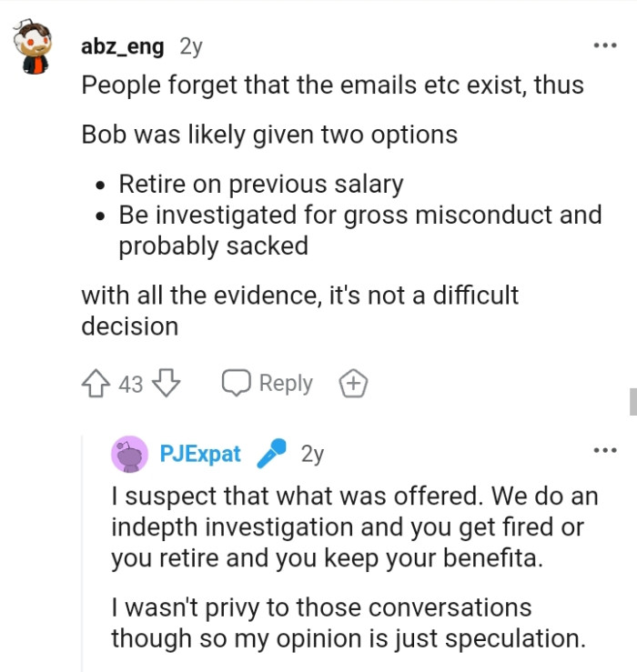The height and width of the screenshot is (672, 637).
Task: Click the 2y timestamp next to PJExpat
Action: click(x=312, y=453)
